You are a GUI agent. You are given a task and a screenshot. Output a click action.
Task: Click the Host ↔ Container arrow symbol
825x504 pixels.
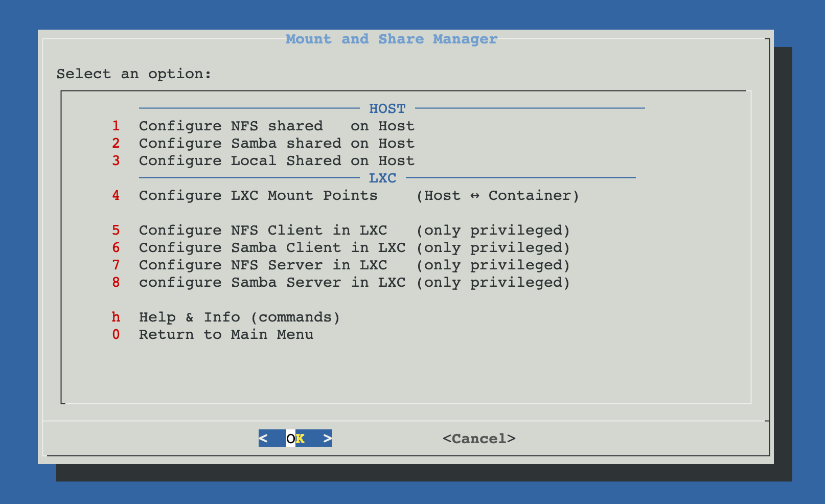coord(475,196)
